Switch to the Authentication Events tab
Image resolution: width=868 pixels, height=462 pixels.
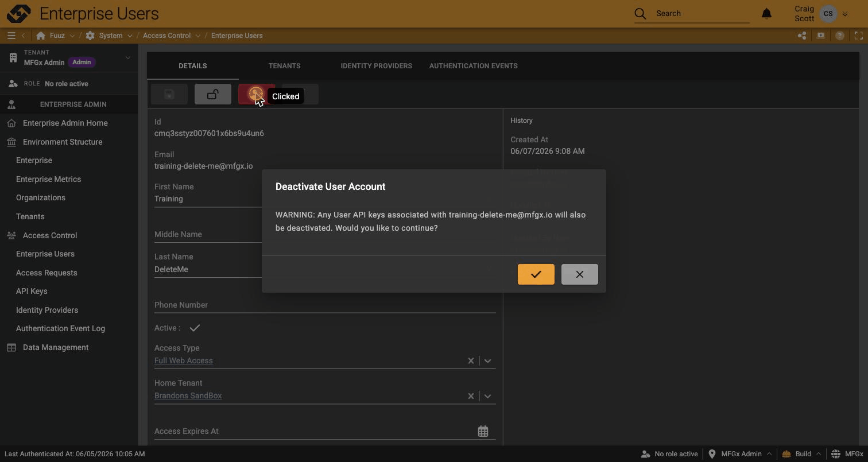point(473,66)
